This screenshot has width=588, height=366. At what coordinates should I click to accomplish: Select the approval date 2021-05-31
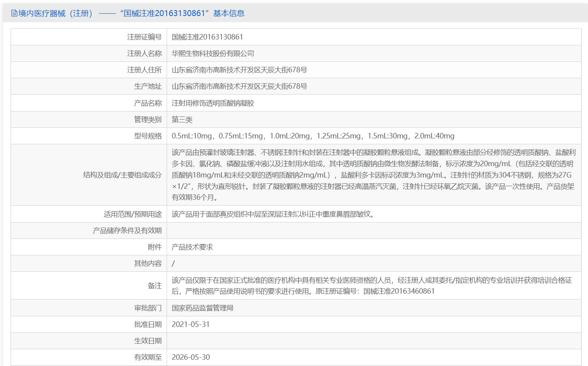click(x=191, y=325)
